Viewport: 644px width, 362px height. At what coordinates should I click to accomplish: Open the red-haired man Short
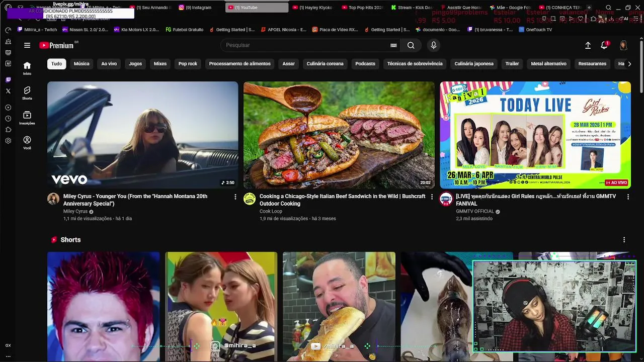(x=104, y=307)
